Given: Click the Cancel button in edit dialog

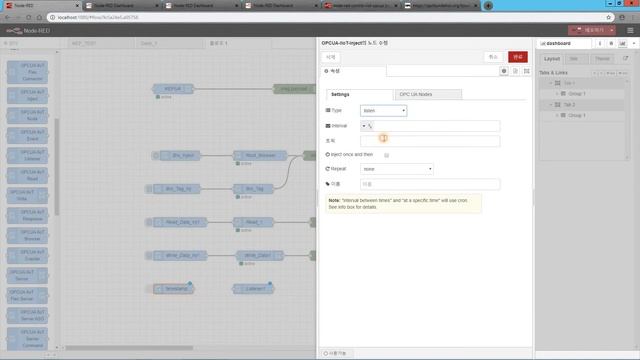Looking at the screenshot, I should (x=493, y=57).
